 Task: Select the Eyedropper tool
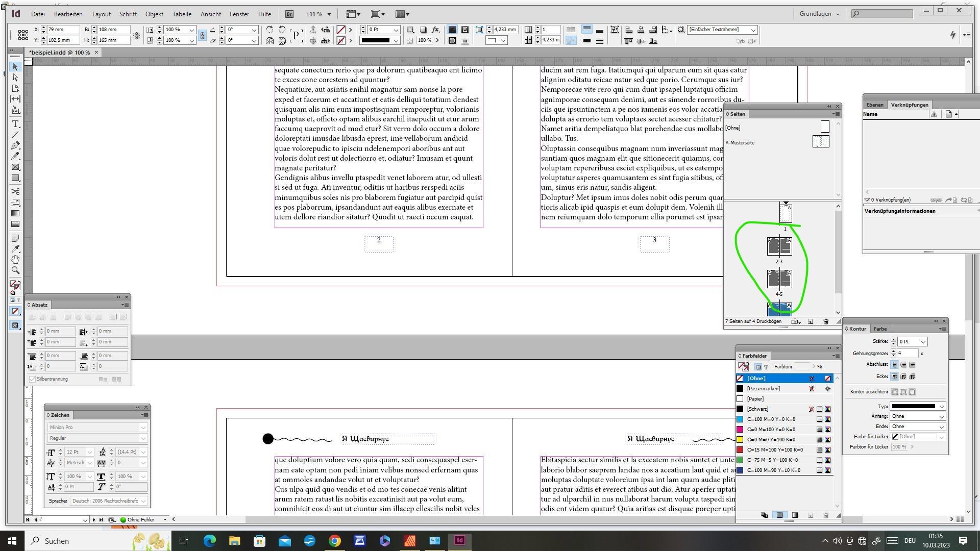(x=15, y=248)
